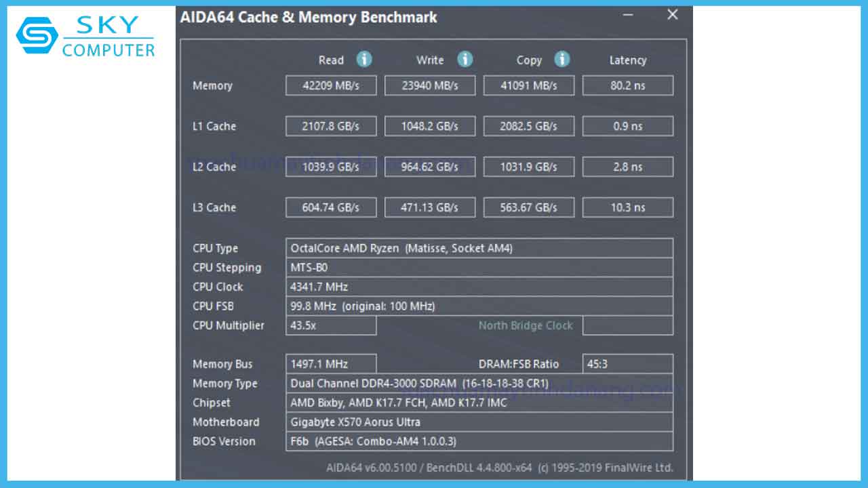Click the CPU FSB value 99.8 MHz

coord(479,306)
